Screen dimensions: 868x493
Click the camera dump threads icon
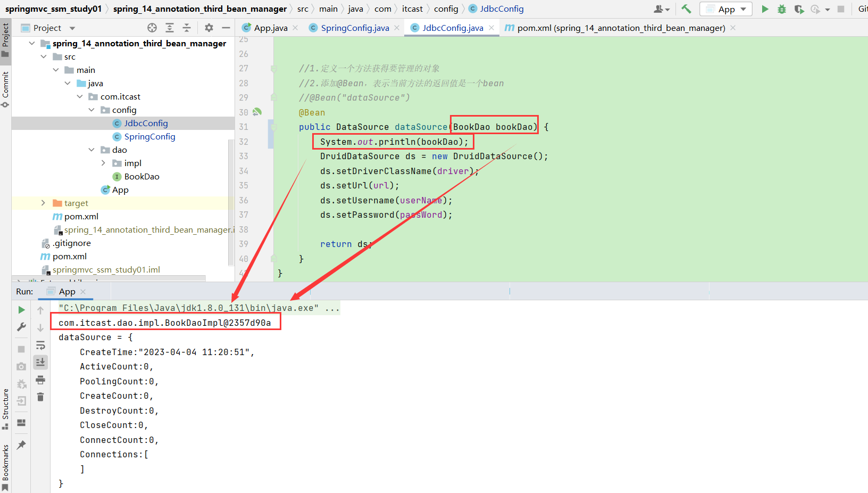(21, 366)
